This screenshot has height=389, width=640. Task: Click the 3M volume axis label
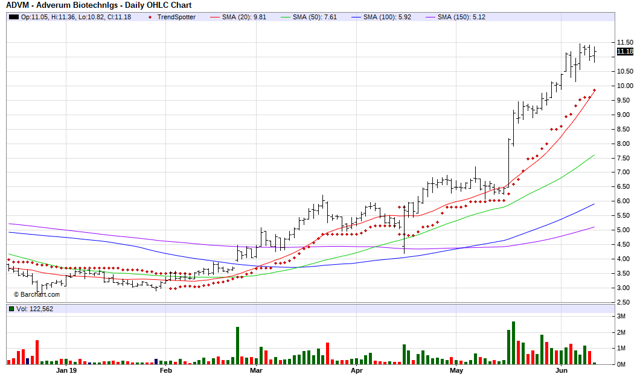(621, 316)
